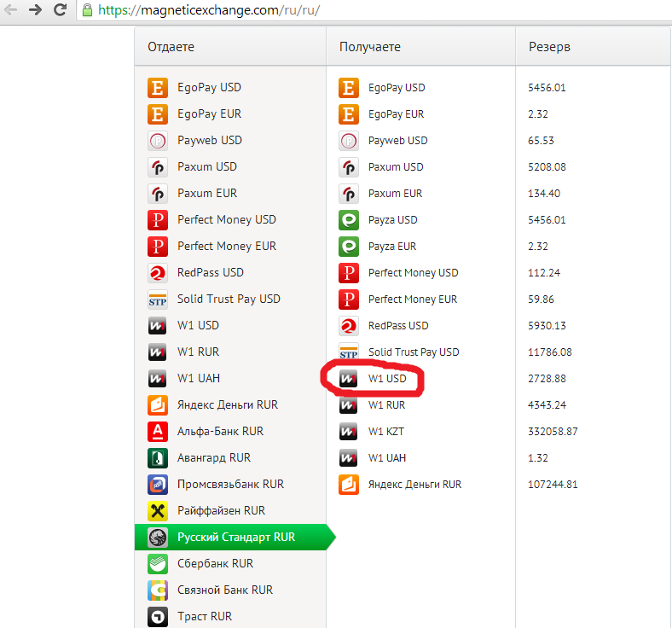Click Payweb USD icon in Отдаете column
Screen dimensions: 672x628
click(x=158, y=141)
